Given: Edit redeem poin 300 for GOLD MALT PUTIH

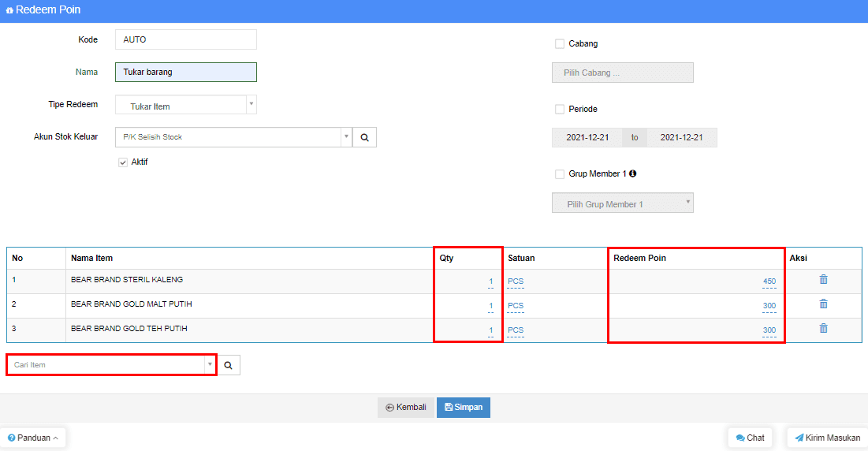Looking at the screenshot, I should coord(769,306).
